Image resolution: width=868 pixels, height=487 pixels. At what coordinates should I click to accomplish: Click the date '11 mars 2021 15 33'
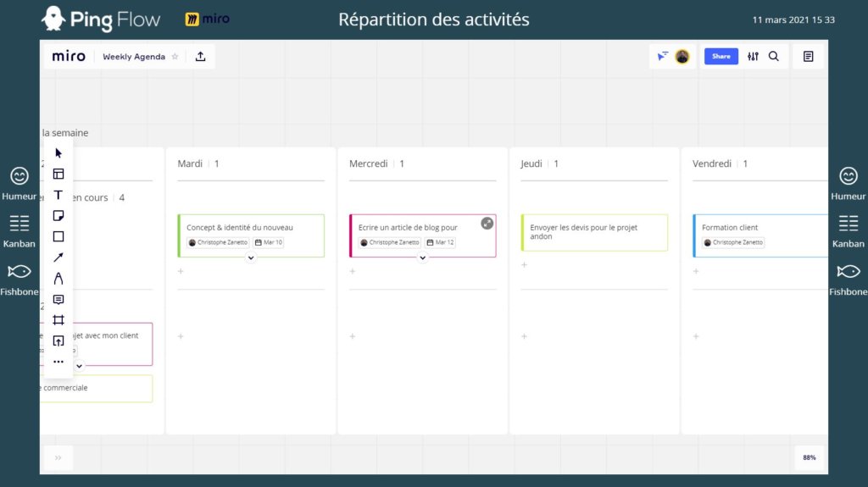[793, 20]
